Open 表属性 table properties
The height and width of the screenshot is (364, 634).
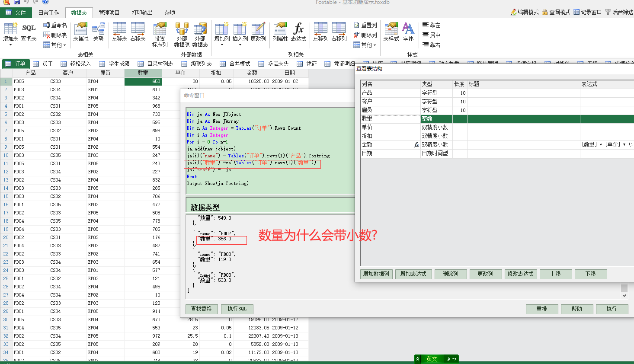tap(81, 32)
